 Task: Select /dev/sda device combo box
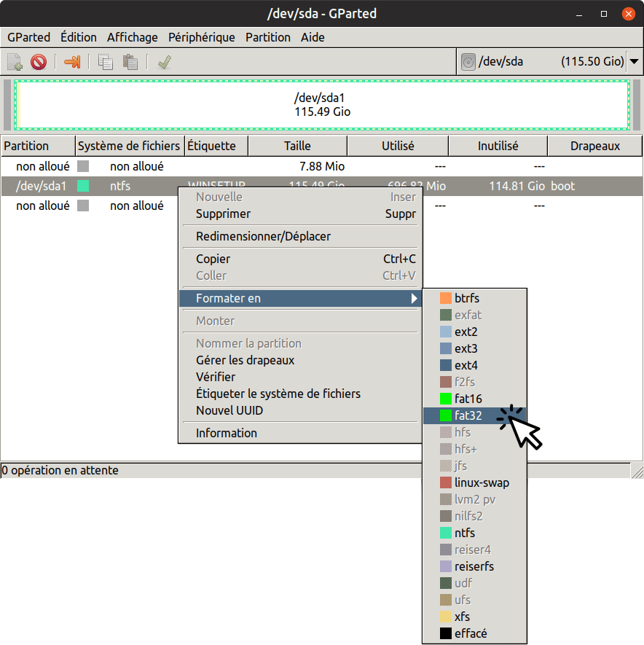[x=550, y=62]
